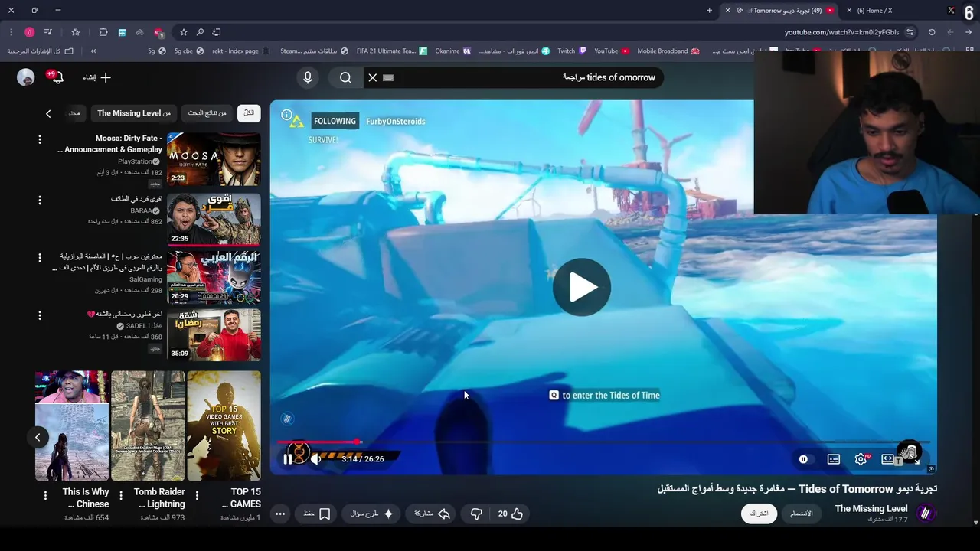Open the Okanime bookmark
The height and width of the screenshot is (551, 980).
pyautogui.click(x=453, y=51)
